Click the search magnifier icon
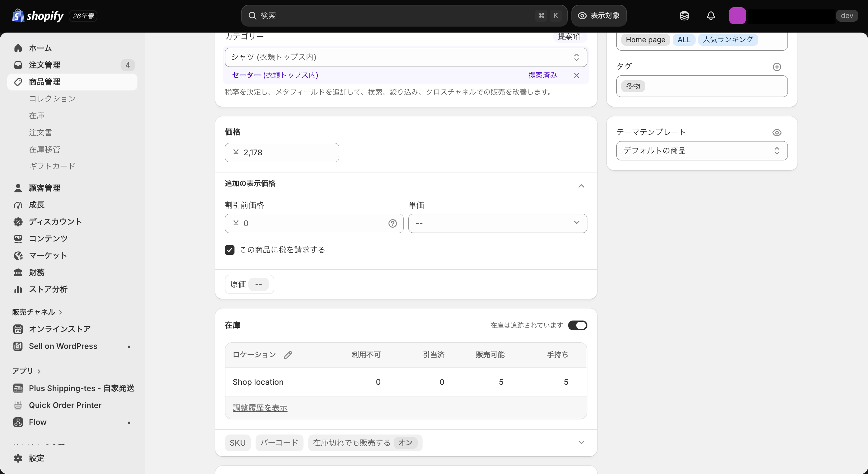 pos(252,15)
